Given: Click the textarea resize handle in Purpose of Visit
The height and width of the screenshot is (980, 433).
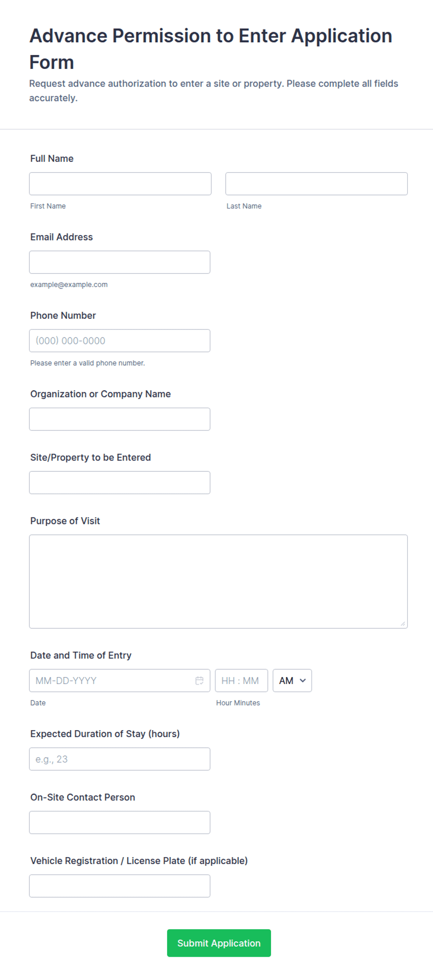Looking at the screenshot, I should (x=403, y=624).
